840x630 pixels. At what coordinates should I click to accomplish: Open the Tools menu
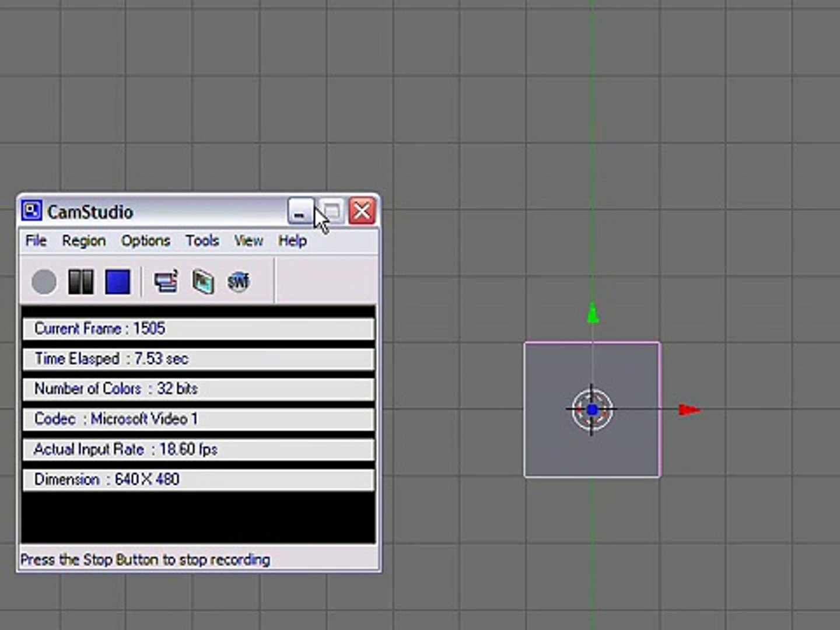pyautogui.click(x=202, y=240)
